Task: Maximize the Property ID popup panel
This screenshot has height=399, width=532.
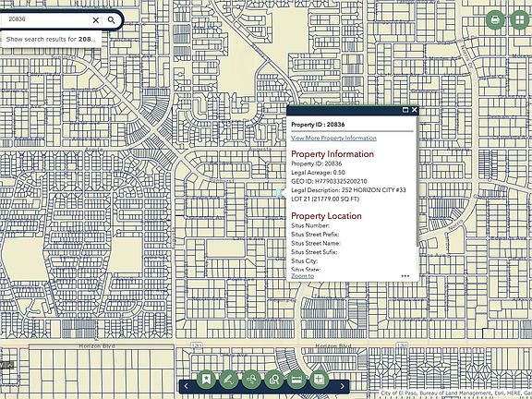Action: point(405,110)
